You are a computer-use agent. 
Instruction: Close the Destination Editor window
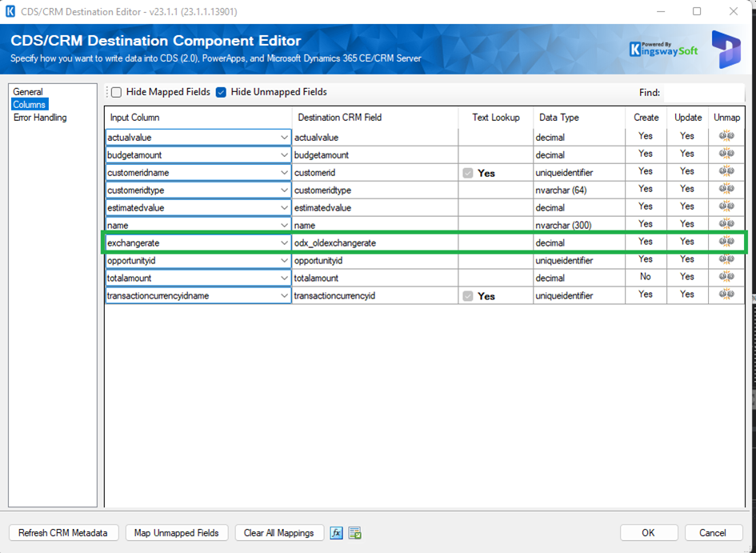point(734,11)
